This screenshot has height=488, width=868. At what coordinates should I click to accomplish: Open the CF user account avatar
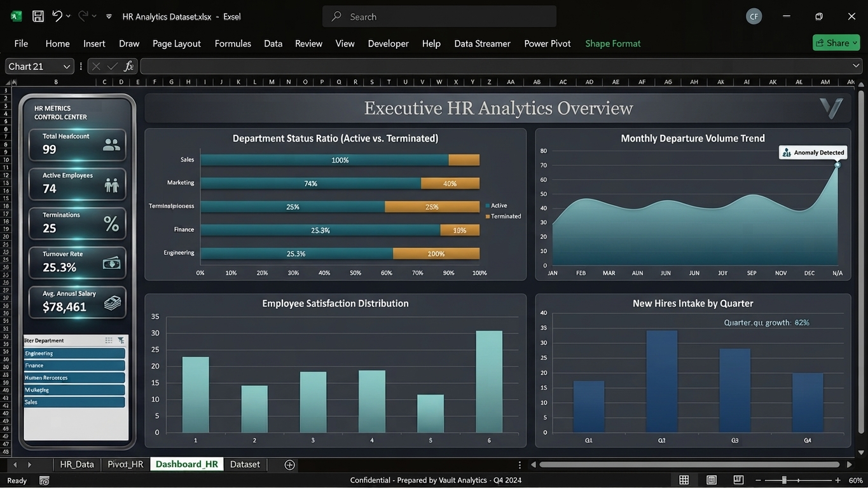pyautogui.click(x=754, y=17)
